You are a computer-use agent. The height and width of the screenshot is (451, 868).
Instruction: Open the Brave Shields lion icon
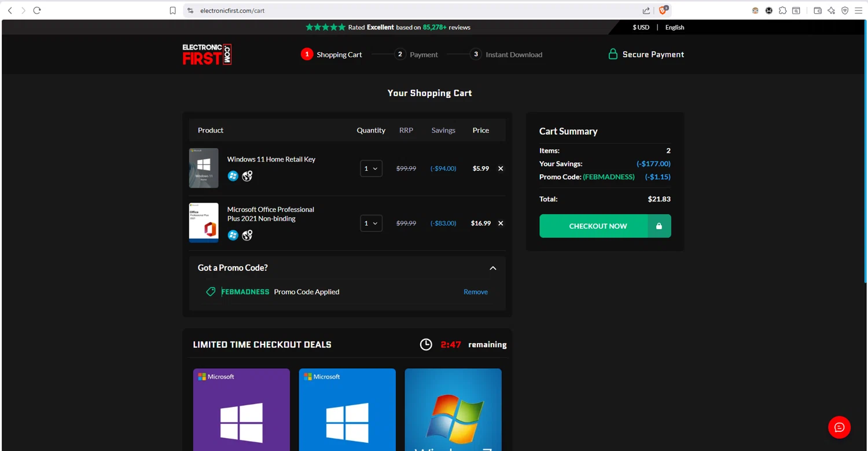click(663, 10)
